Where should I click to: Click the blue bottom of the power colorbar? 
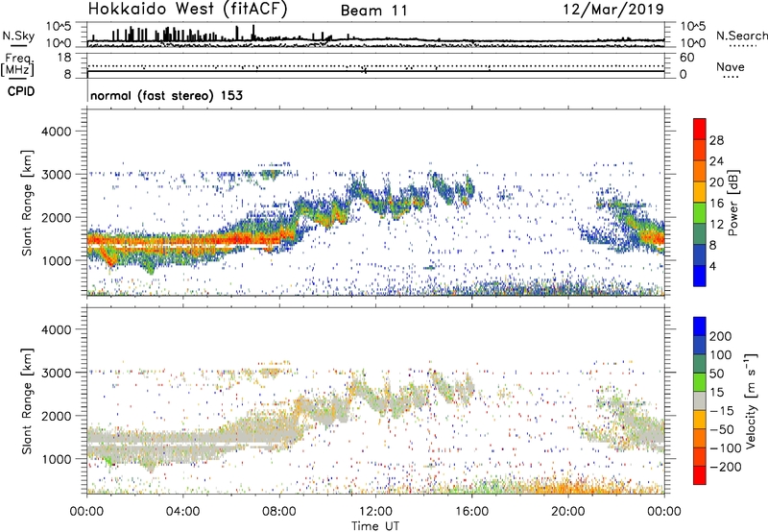pyautogui.click(x=700, y=276)
